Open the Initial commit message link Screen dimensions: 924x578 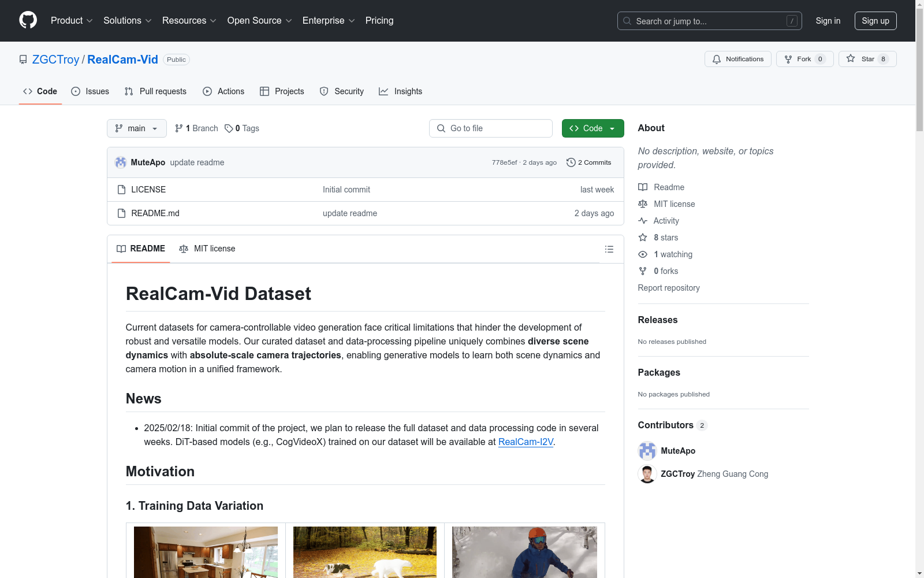tap(346, 190)
